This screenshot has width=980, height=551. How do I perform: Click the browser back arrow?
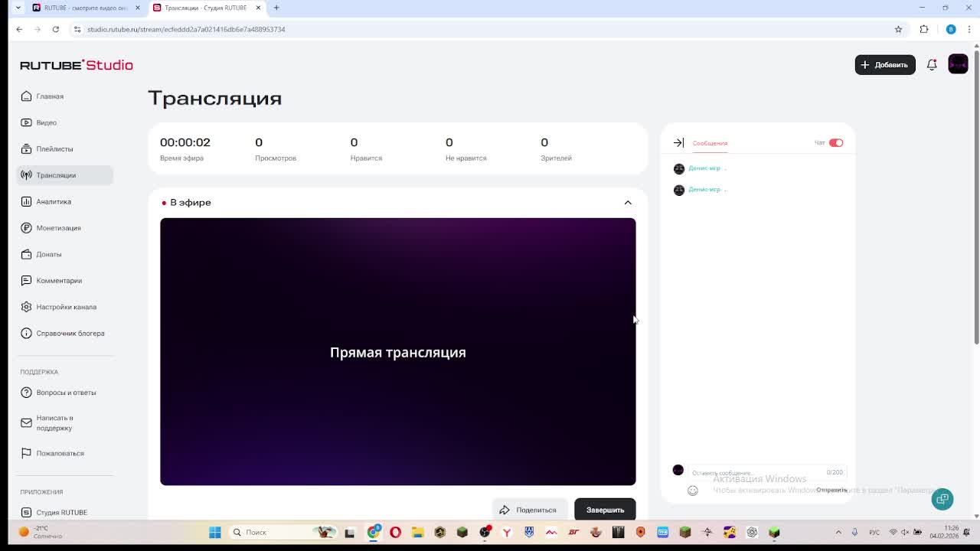(19, 29)
